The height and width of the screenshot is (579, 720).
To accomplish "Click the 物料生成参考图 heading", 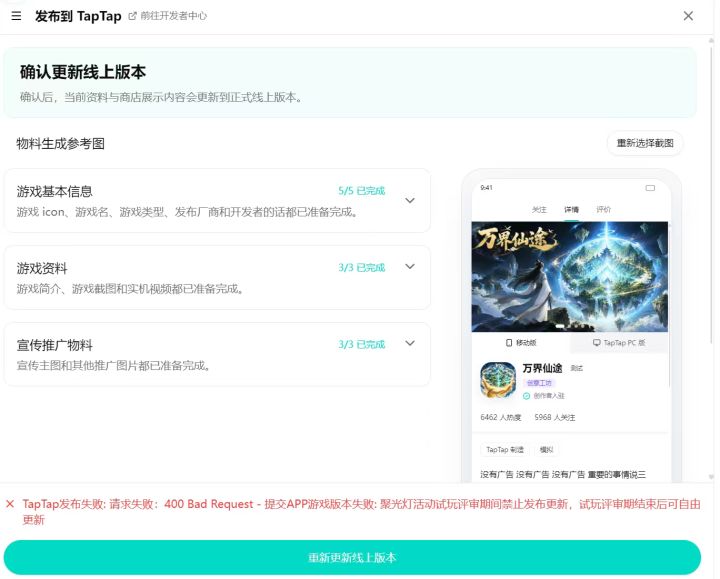I will tap(61, 144).
